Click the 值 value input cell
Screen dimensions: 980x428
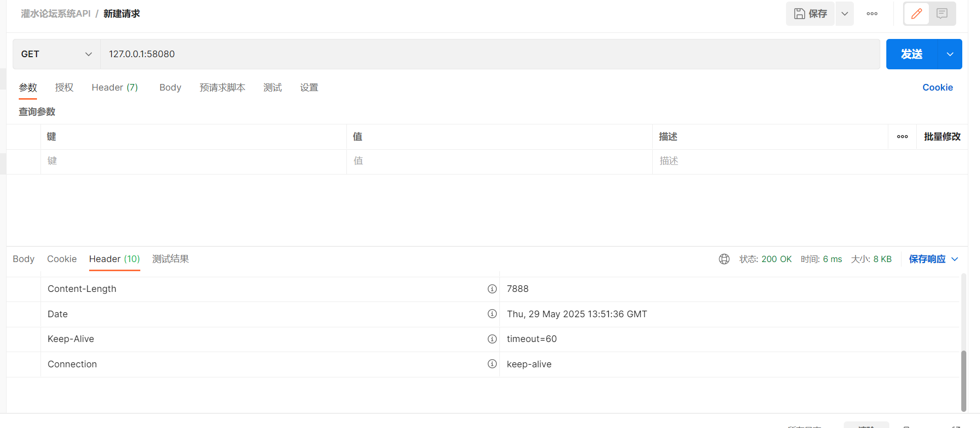499,161
